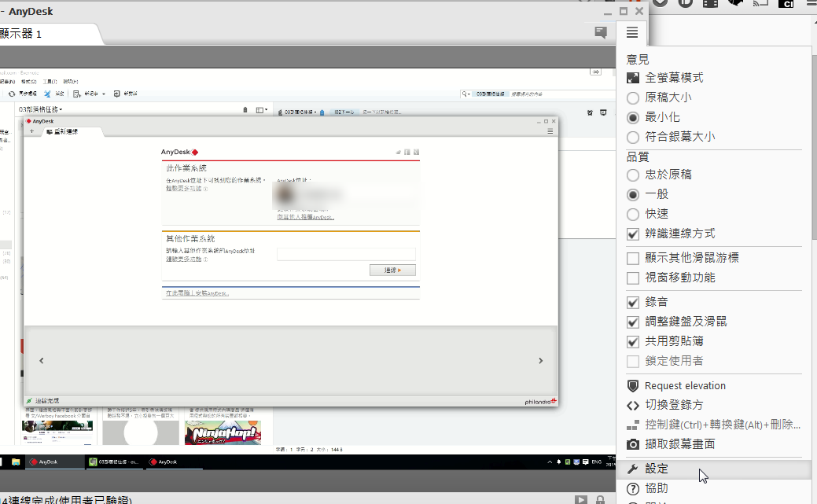Click left arrow in remote AnyDesk carousel
This screenshot has height=504, width=817.
(x=41, y=361)
